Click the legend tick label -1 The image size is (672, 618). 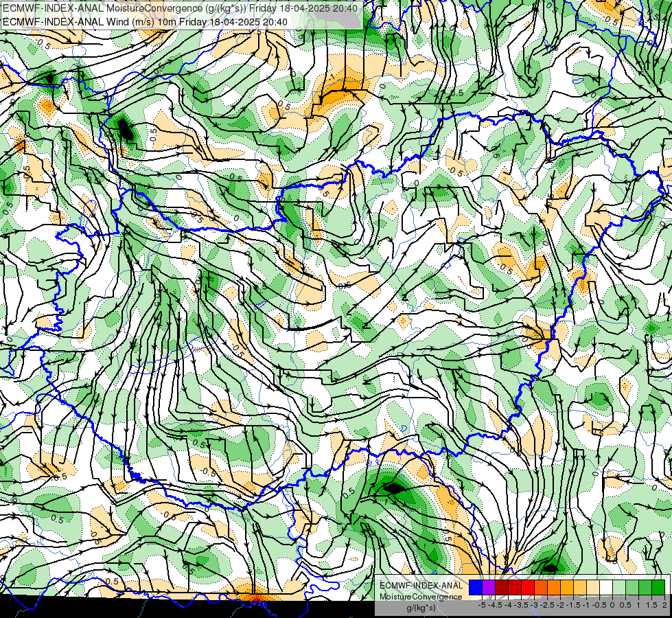pos(586,605)
